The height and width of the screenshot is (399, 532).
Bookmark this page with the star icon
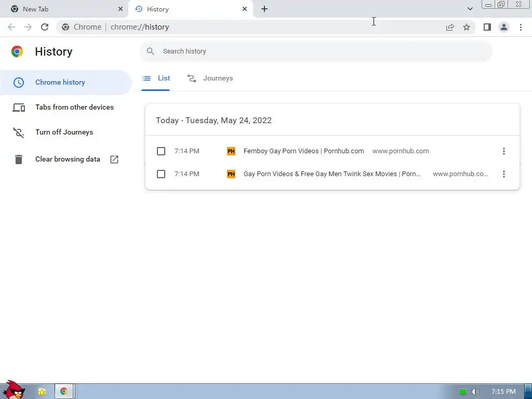tap(467, 27)
